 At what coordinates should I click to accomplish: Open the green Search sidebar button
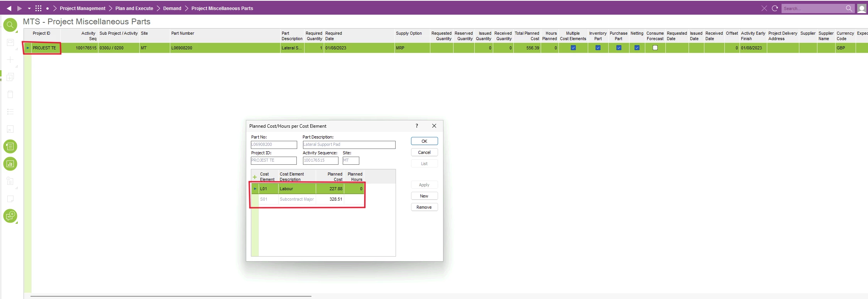click(10, 25)
